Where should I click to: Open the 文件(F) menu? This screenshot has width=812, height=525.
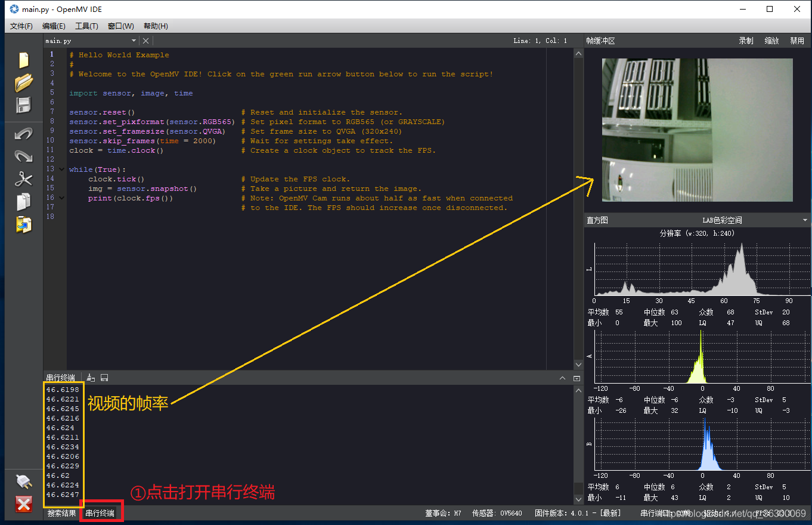pyautogui.click(x=21, y=26)
